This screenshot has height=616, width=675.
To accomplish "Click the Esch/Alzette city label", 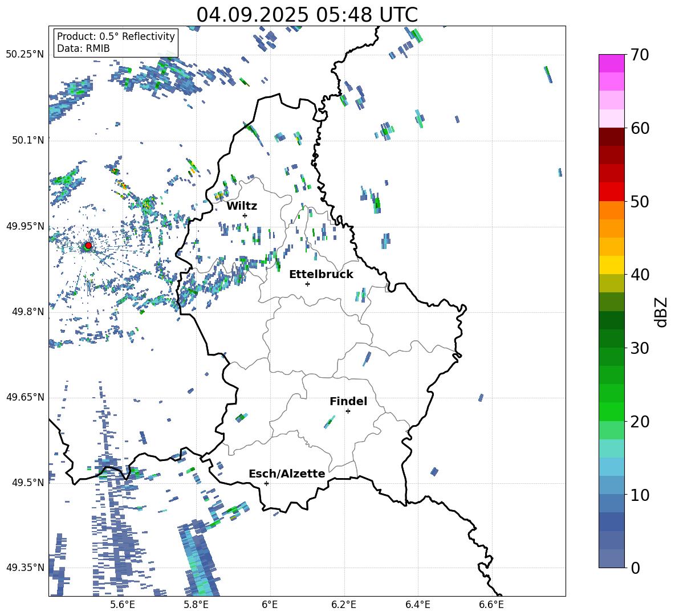I will pos(287,474).
